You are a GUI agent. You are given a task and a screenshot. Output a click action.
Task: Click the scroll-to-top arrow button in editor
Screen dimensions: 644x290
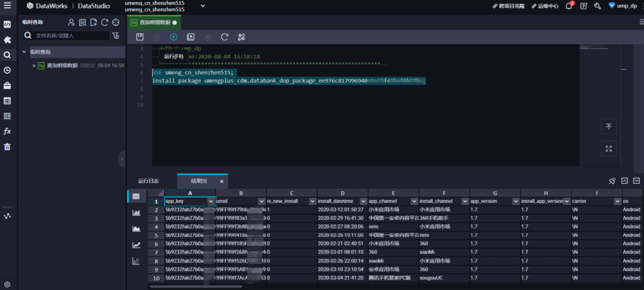tap(608, 126)
